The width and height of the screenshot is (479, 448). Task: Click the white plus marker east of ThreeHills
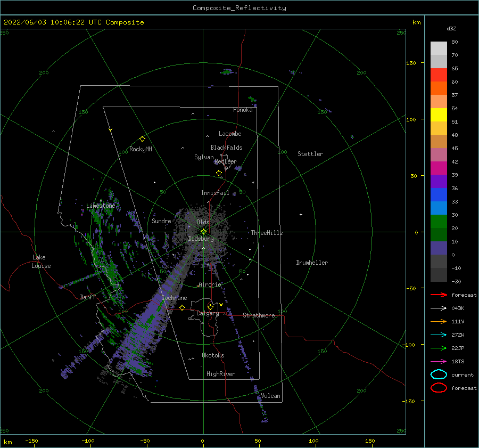click(x=301, y=214)
